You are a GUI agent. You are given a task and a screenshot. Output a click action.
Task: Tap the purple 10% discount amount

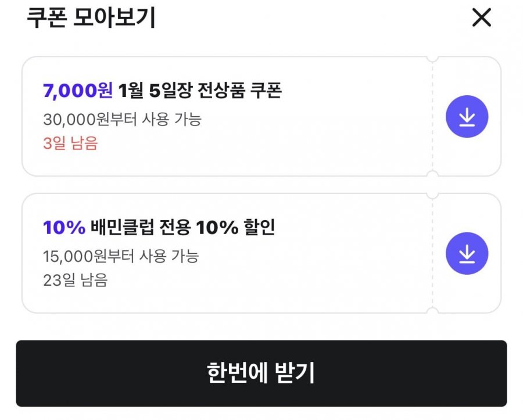point(64,228)
